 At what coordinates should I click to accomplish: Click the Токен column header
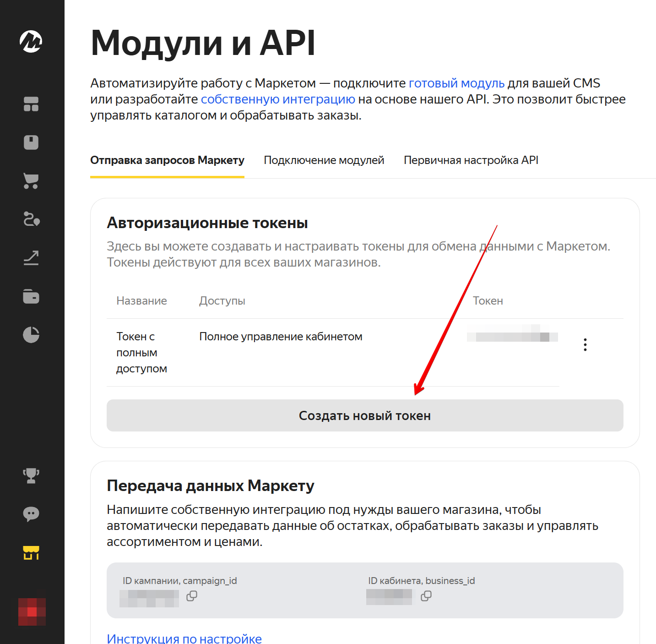[x=488, y=301]
